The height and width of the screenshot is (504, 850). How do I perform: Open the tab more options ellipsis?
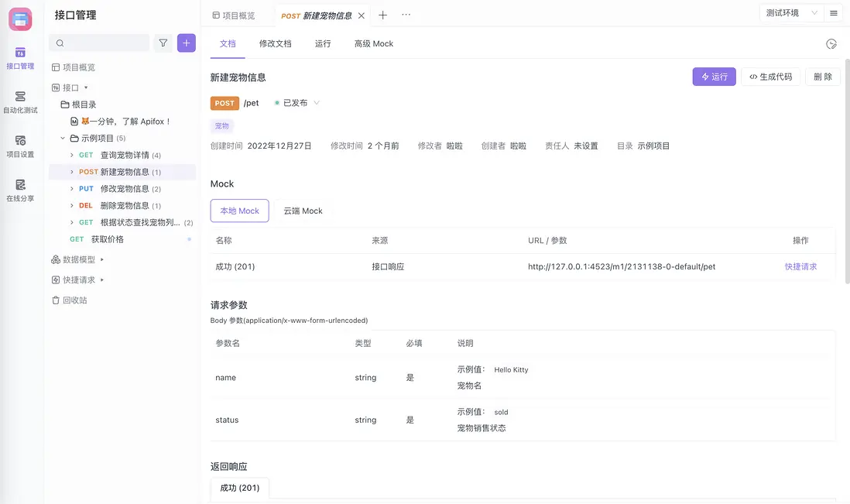point(406,15)
